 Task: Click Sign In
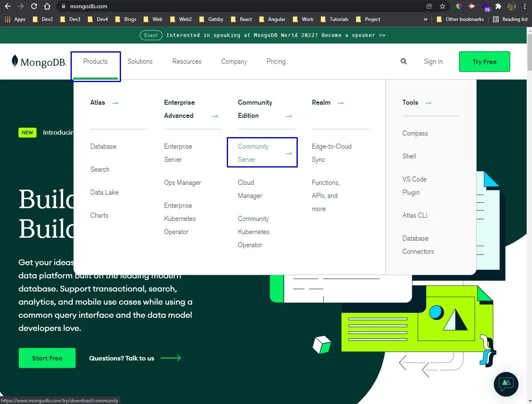click(x=433, y=62)
